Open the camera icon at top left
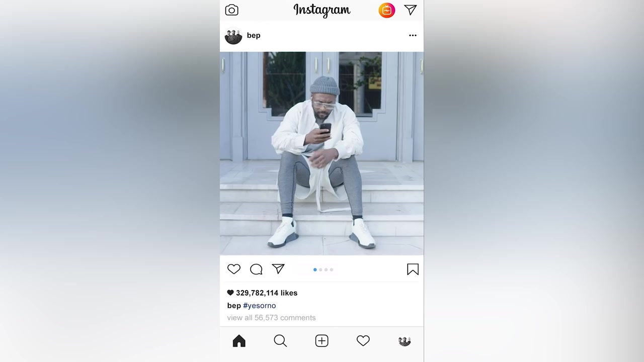Viewport: 644px width, 362px height. (231, 10)
